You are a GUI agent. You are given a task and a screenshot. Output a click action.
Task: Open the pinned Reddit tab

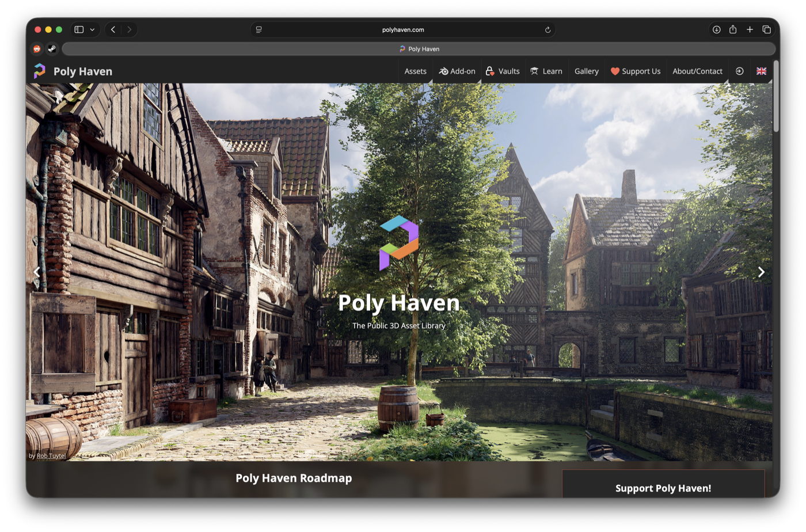coord(37,49)
